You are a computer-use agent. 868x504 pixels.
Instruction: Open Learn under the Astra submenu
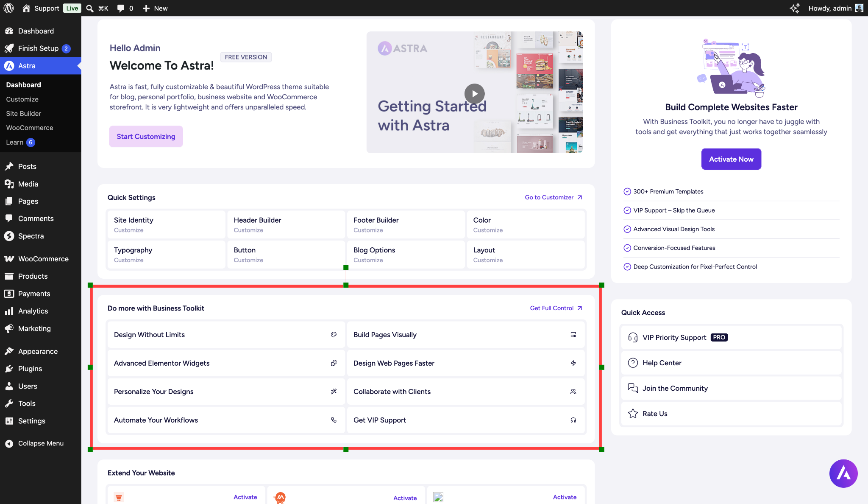tap(20, 142)
